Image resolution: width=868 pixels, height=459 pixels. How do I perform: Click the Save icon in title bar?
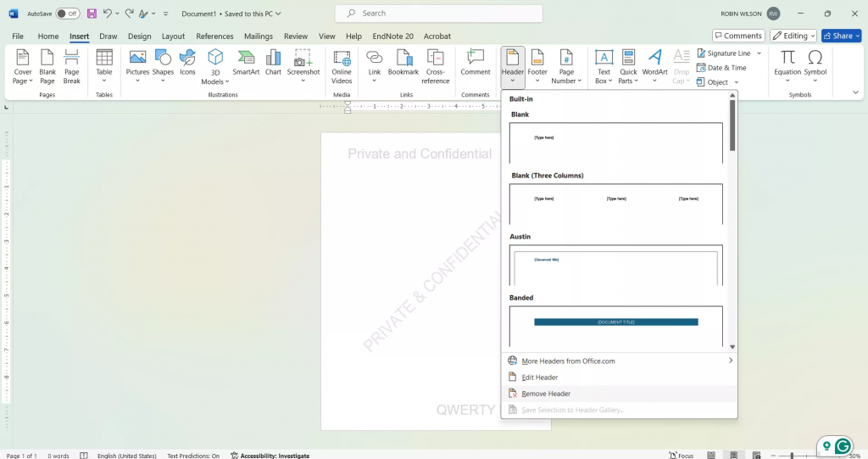pos(92,14)
